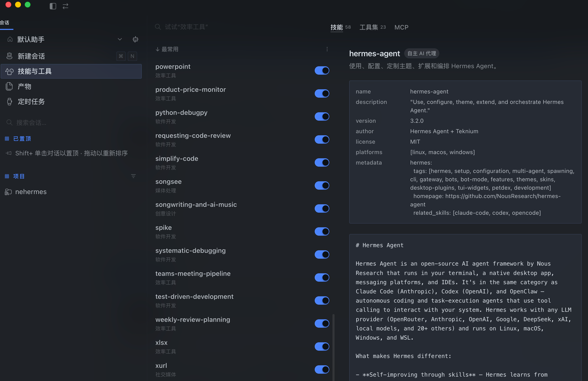Screen dimensions: 588x381
Task: Disable songsee skill toggle
Action: click(x=322, y=185)
